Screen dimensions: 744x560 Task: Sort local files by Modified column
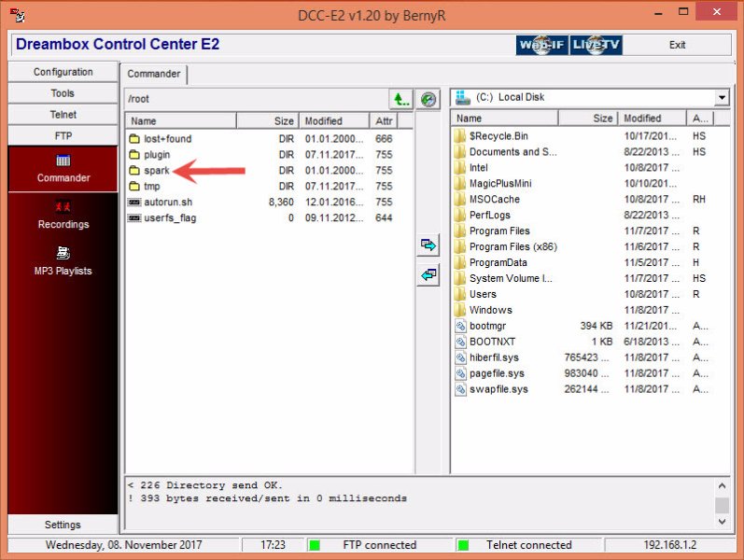(652, 119)
